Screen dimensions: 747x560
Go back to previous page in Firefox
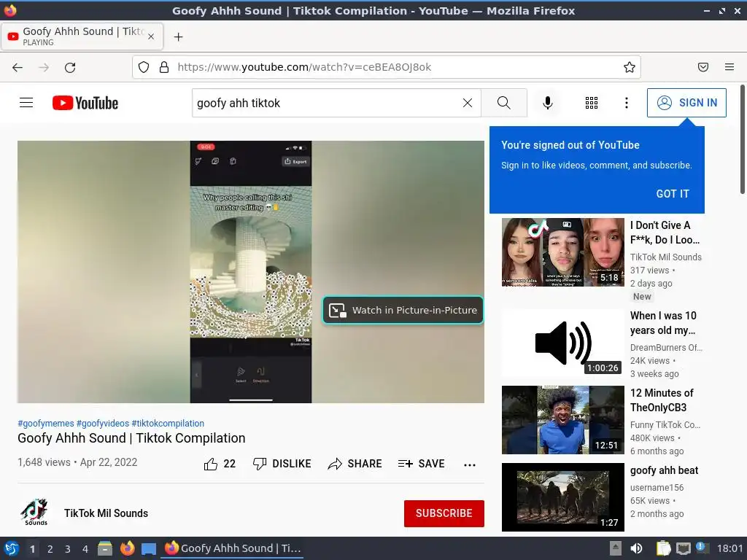pos(18,67)
